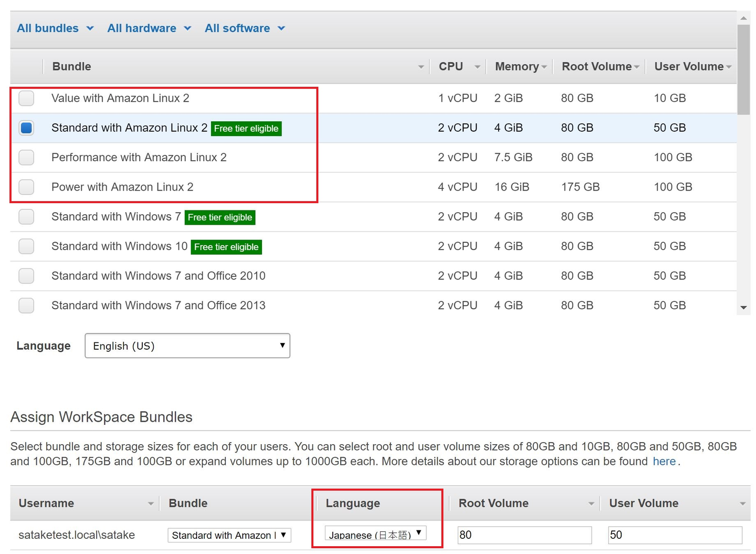Uncheck Standard with Amazon Linux 2 bundle
Image resolution: width=756 pixels, height=554 pixels.
coord(26,128)
